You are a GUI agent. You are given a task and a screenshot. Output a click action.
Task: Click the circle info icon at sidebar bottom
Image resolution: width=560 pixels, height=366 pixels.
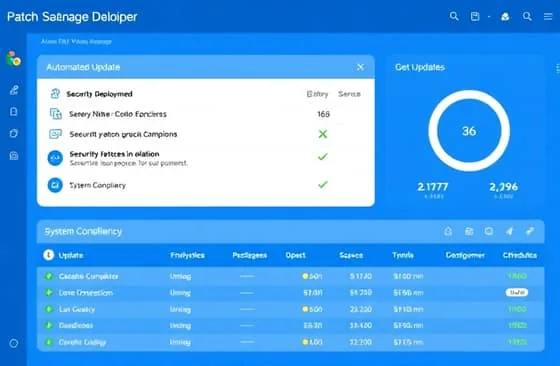click(14, 344)
